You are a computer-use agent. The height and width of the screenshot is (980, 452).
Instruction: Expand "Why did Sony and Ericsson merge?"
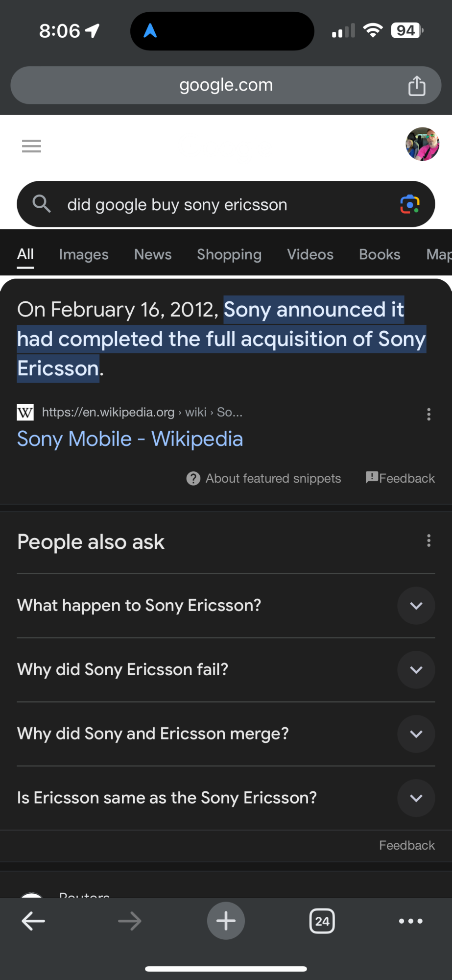[416, 734]
